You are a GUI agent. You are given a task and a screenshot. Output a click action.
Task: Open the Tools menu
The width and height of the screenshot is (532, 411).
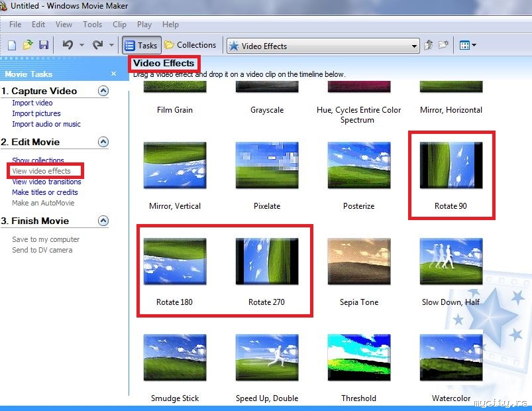coord(92,25)
